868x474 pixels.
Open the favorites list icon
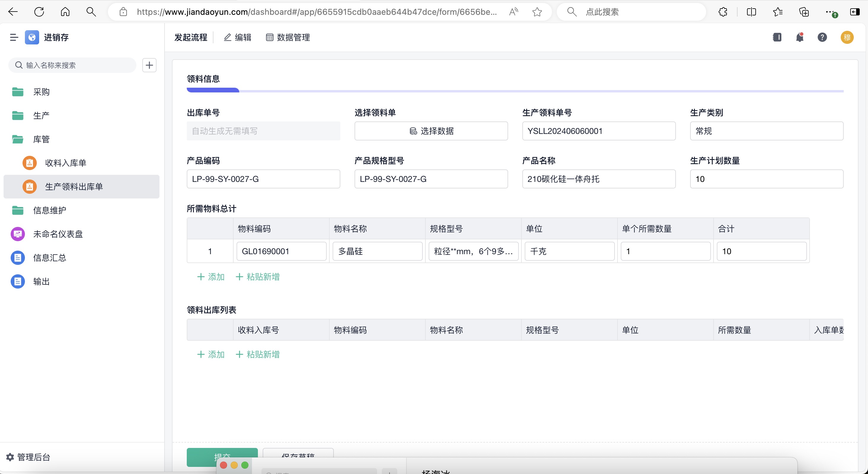click(778, 12)
